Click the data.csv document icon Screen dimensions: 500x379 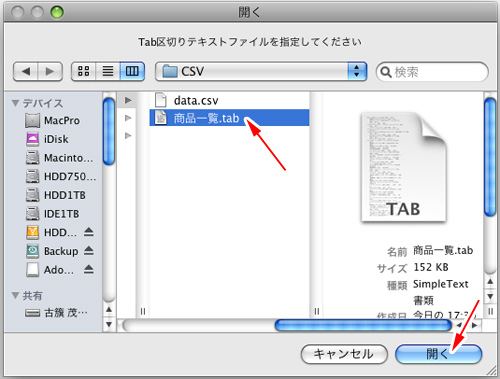tap(161, 100)
